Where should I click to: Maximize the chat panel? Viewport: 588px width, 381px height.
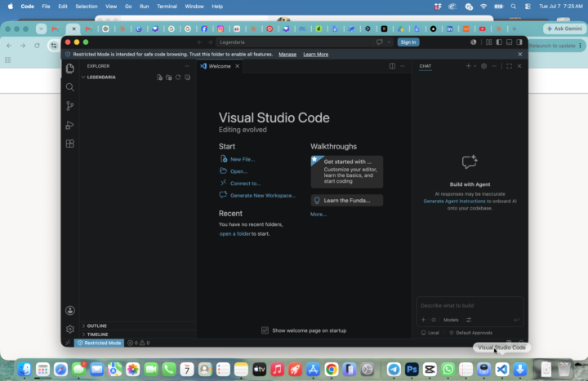[510, 66]
